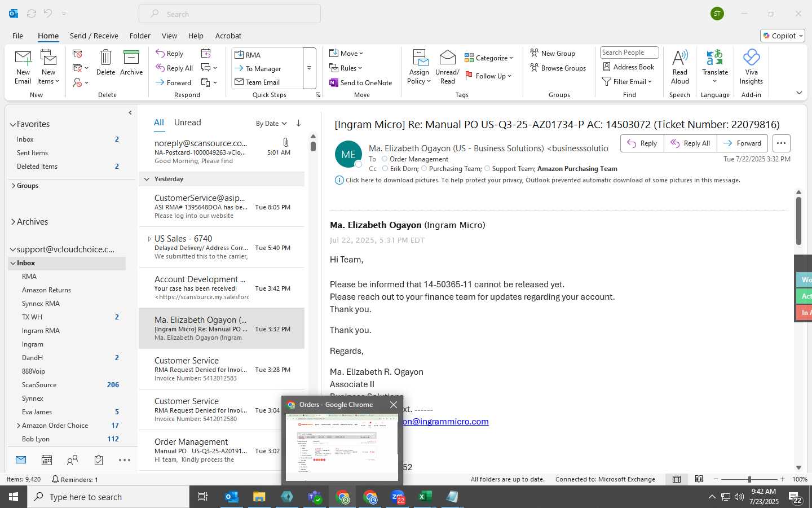Open the Help tab
The image size is (812, 508).
[196, 36]
